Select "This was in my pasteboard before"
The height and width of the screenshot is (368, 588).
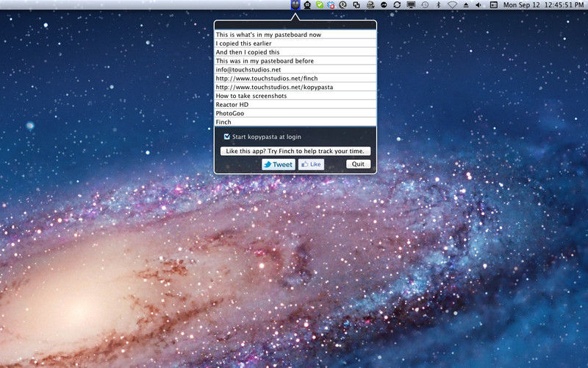click(295, 60)
